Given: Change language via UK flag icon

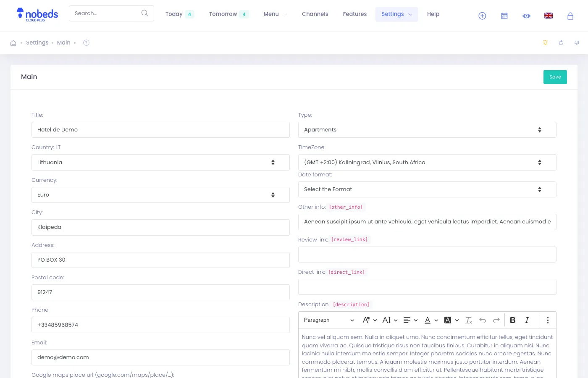Looking at the screenshot, I should pos(549,16).
